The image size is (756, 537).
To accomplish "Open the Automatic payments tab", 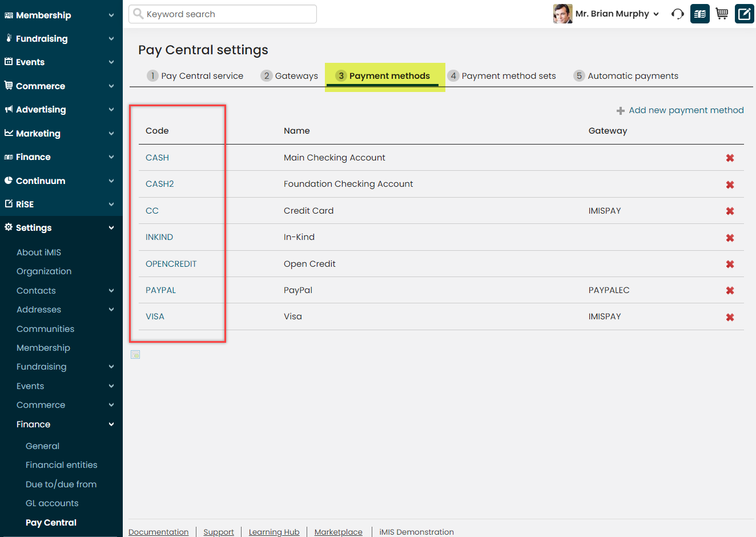I will click(633, 75).
